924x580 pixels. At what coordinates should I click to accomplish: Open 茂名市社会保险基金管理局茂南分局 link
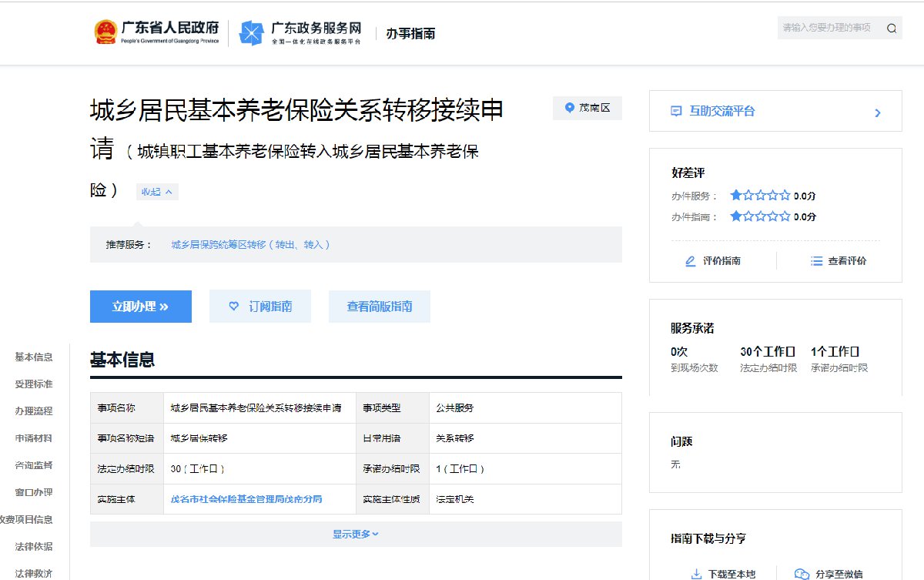coord(246,499)
